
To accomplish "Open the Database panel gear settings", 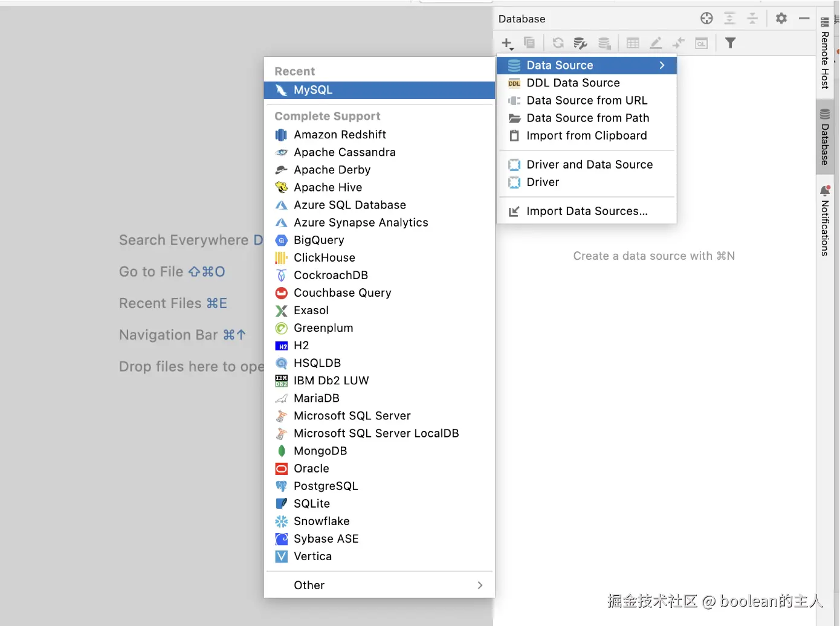I will point(781,18).
